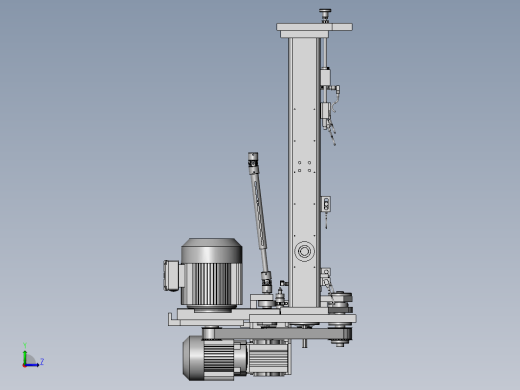Select the top plate of the column

(x=314, y=27)
